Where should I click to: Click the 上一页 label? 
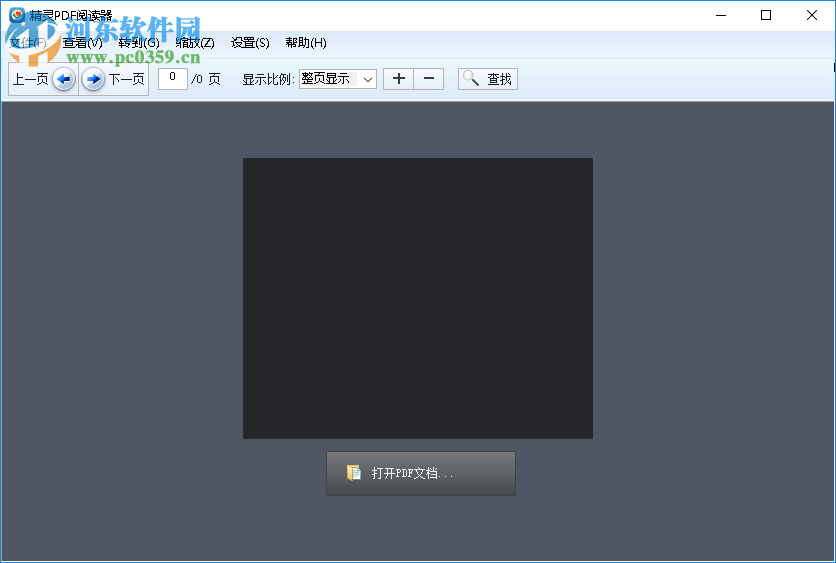pyautogui.click(x=31, y=79)
